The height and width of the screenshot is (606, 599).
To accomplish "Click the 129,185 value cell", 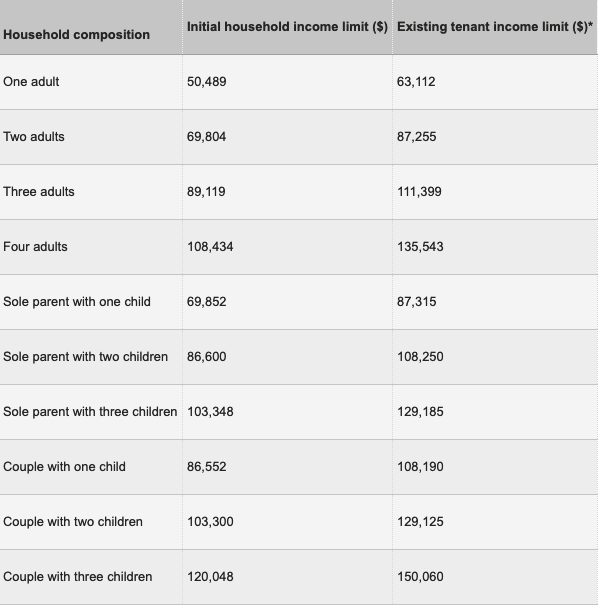I will click(420, 412).
